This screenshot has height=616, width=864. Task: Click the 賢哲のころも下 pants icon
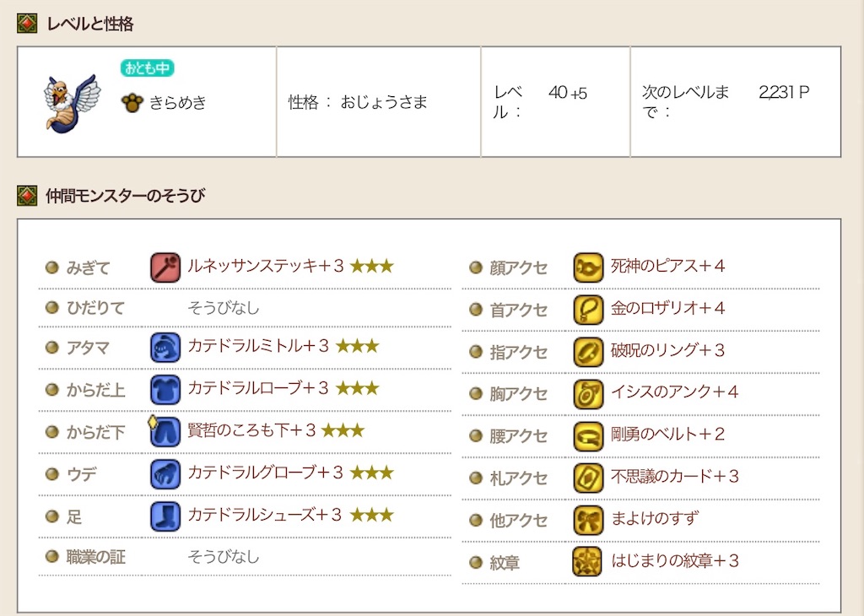(165, 432)
